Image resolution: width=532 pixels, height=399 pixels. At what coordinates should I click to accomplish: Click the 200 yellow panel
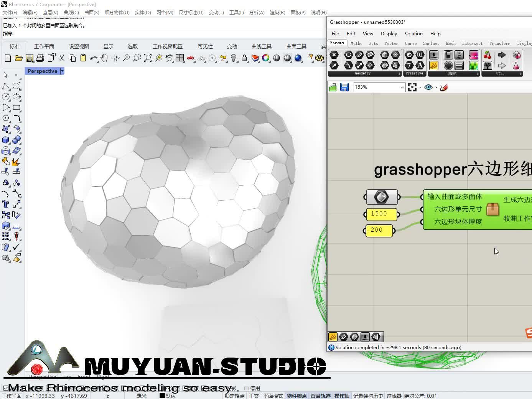pyautogui.click(x=379, y=230)
